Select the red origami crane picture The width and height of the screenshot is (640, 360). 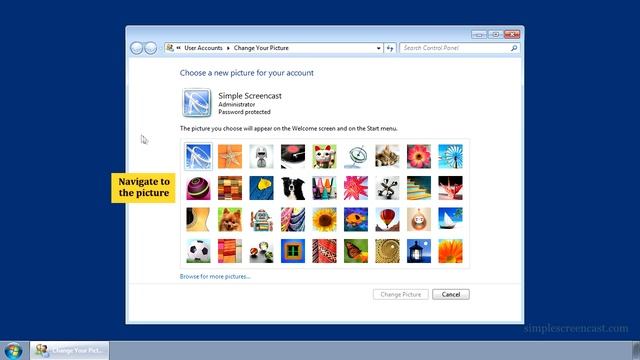point(450,188)
